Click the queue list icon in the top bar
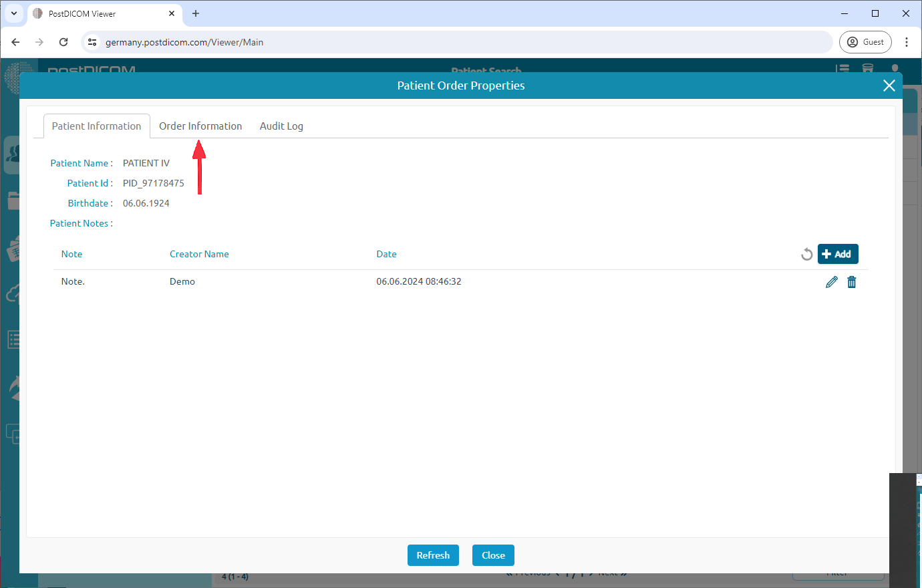The height and width of the screenshot is (588, 922). point(842,69)
